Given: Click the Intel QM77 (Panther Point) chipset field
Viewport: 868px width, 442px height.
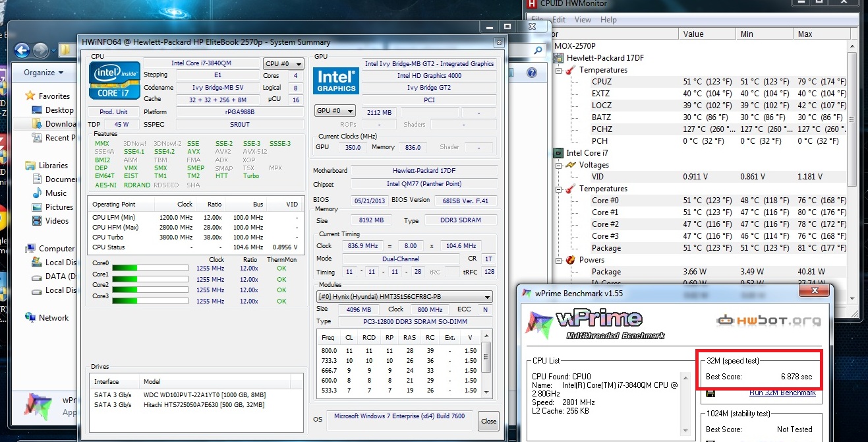Looking at the screenshot, I should pos(424,184).
